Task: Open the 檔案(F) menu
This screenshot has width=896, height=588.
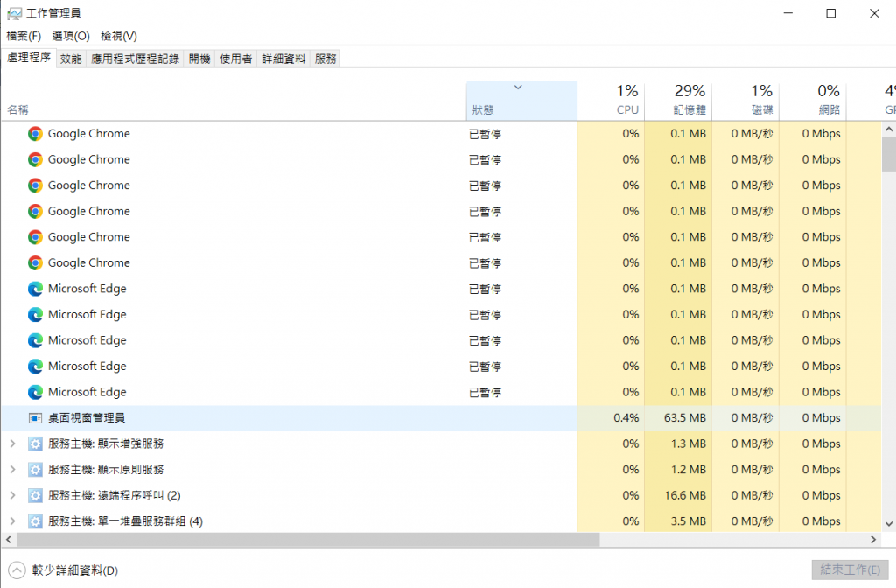Action: coord(24,36)
